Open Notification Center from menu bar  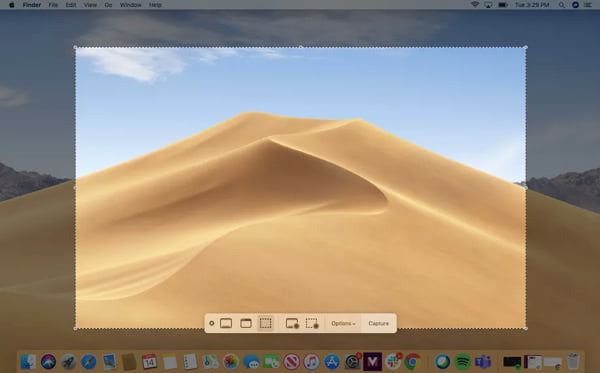click(588, 5)
